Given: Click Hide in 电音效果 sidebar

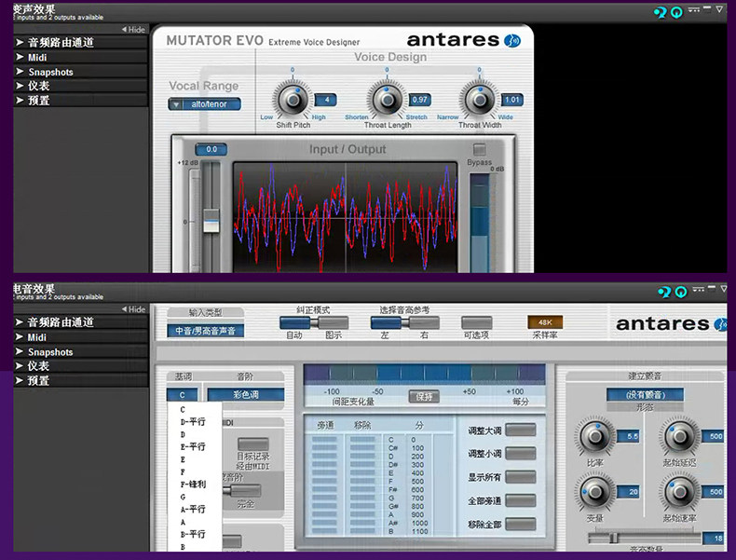Looking at the screenshot, I should pos(134,309).
